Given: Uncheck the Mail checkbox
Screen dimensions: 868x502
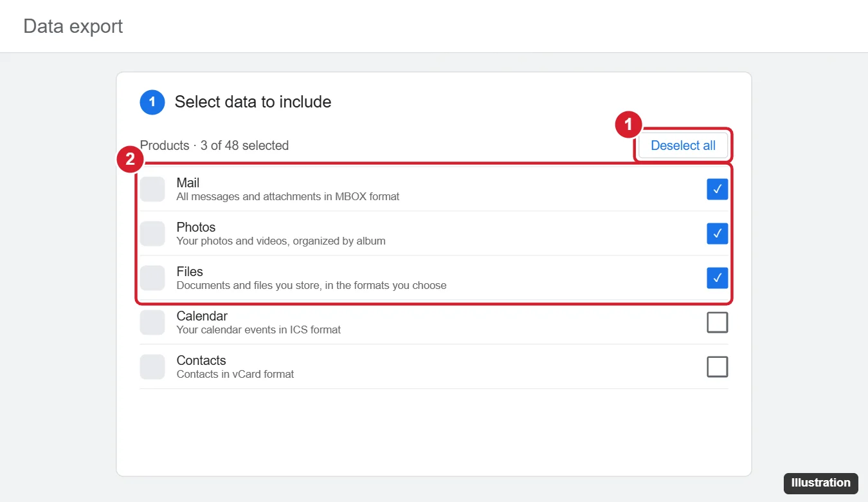Looking at the screenshot, I should tap(718, 189).
